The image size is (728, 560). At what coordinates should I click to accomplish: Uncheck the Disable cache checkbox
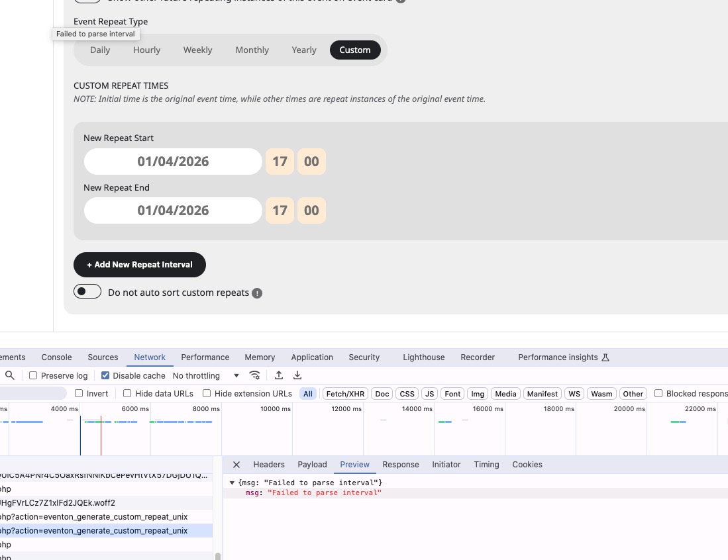pos(105,375)
